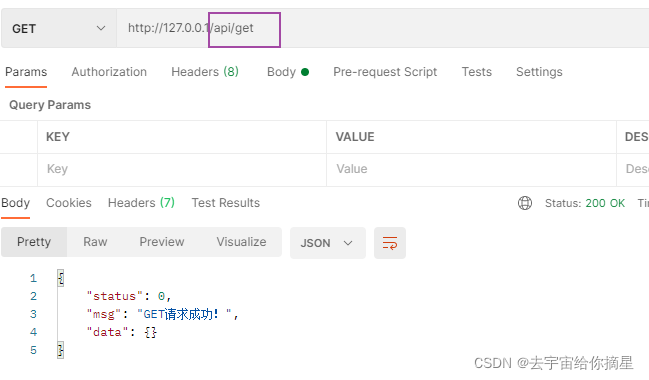649x380 pixels.
Task: Select the response Body tab
Action: click(15, 203)
